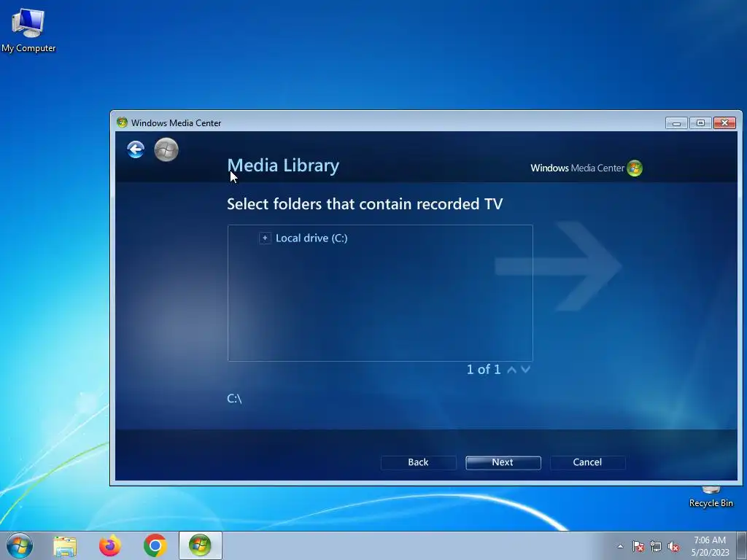Click the Windows Media Center logo orb
The height and width of the screenshot is (560, 747).
pyautogui.click(x=635, y=168)
